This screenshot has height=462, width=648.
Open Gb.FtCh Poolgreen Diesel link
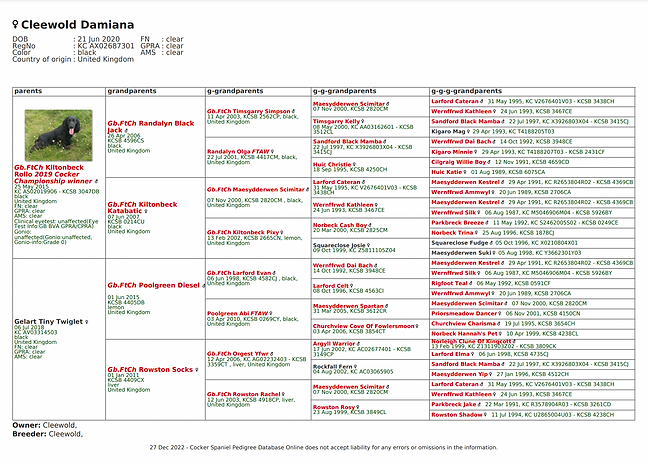[153, 286]
